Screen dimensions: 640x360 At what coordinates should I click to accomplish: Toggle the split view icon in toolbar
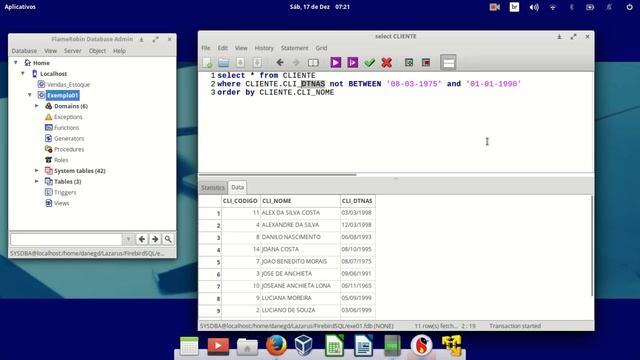[x=313, y=62]
